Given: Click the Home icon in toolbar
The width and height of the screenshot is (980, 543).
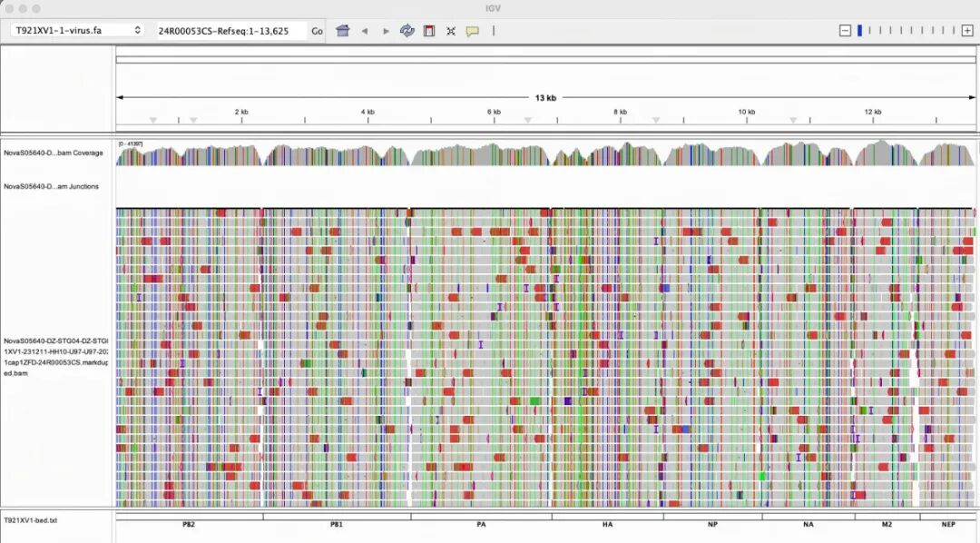Looking at the screenshot, I should tap(342, 31).
